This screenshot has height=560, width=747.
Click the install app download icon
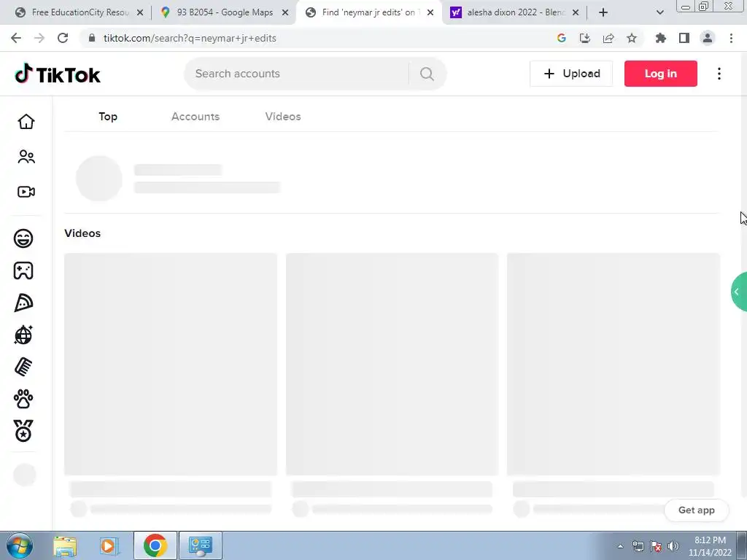point(584,38)
